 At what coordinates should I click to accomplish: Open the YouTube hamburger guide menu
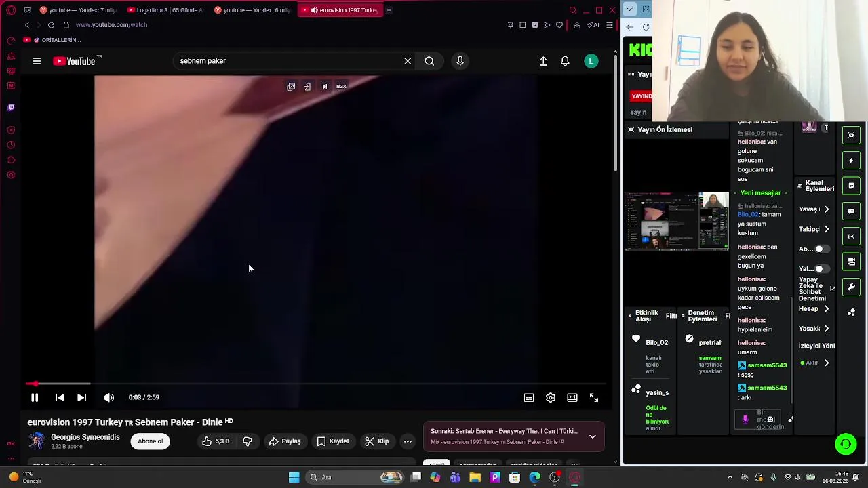pyautogui.click(x=37, y=61)
